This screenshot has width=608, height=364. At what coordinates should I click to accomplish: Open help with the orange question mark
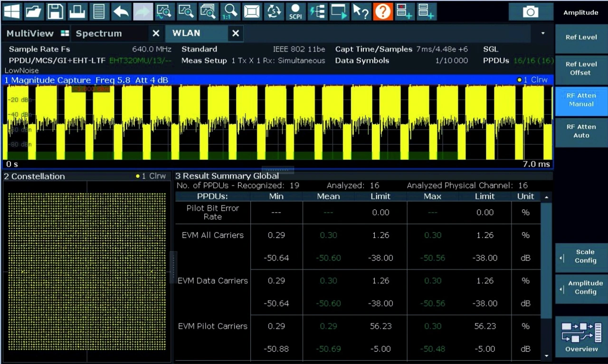click(382, 11)
